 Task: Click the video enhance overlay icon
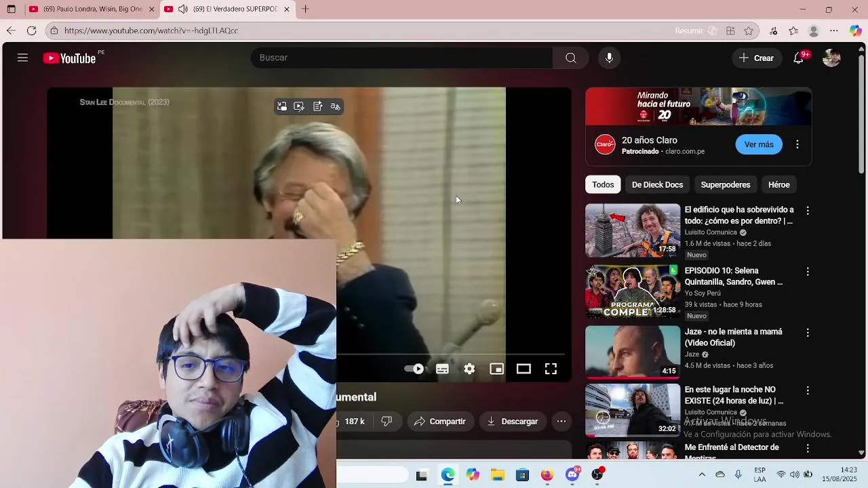[299, 106]
